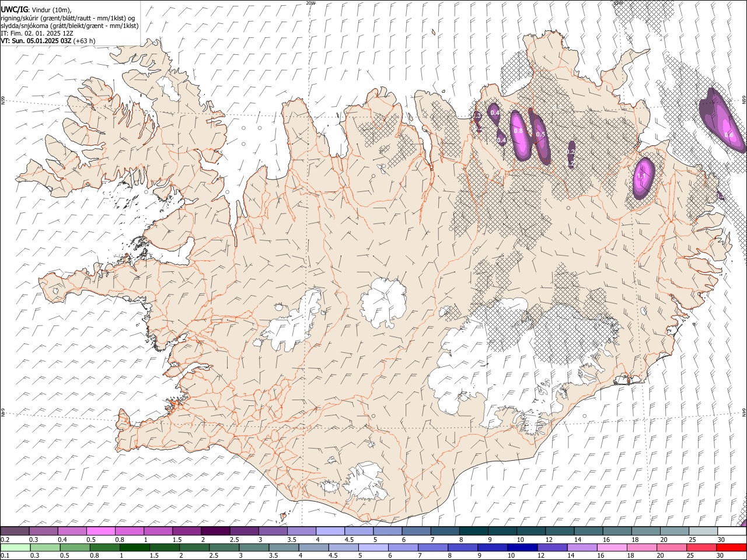Select the green-scale swatch labeled 0.5
Image resolution: width=747 pixels, height=560 pixels.
click(x=75, y=547)
